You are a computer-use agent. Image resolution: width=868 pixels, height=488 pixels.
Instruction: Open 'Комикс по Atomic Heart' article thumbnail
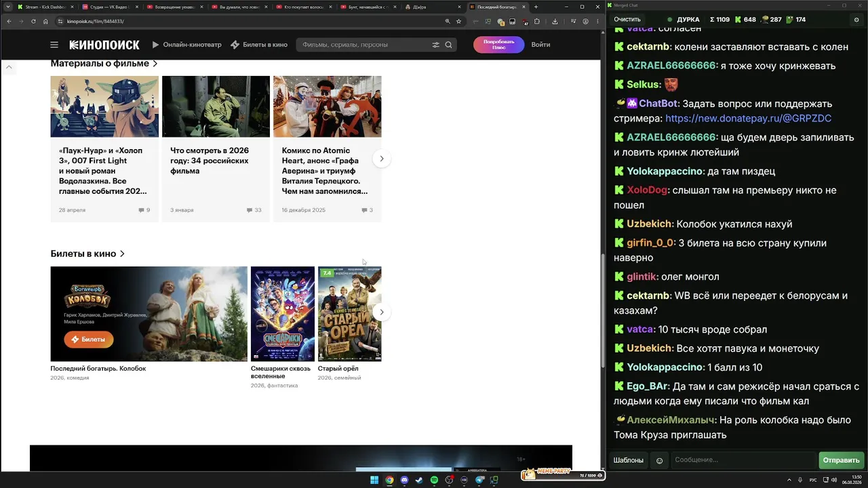point(328,106)
